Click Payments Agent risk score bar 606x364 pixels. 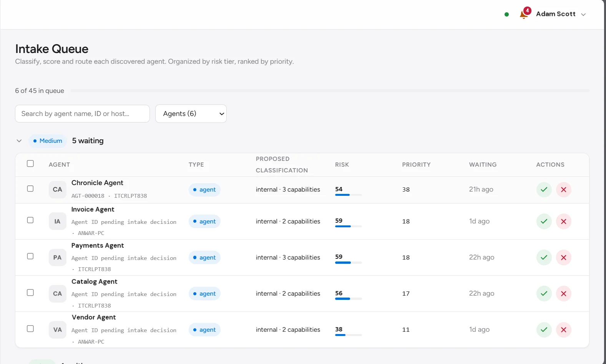[348, 263]
